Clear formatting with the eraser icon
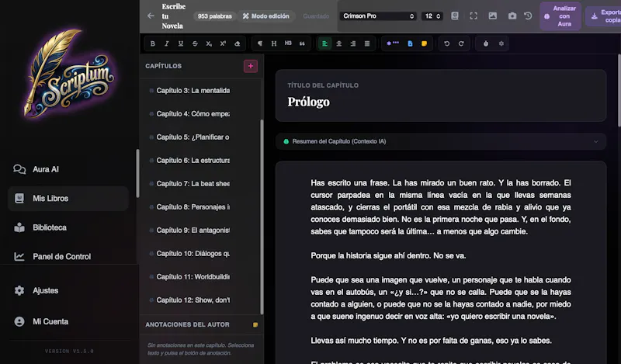The width and height of the screenshot is (621, 364). (x=238, y=43)
